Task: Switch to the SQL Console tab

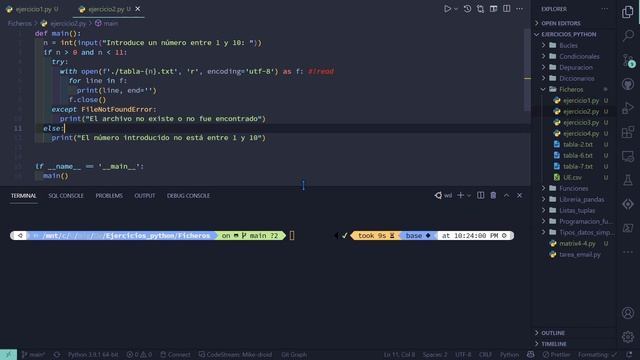Action: pyautogui.click(x=66, y=196)
